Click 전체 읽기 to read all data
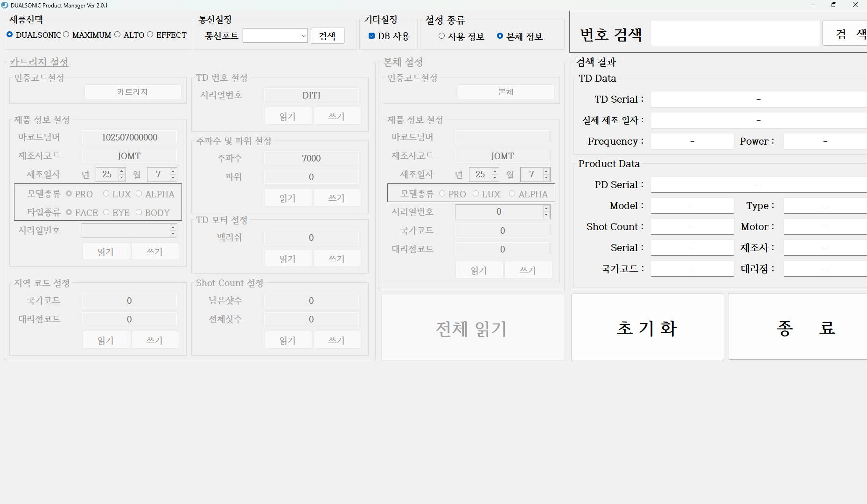Screen dimensions: 867x504 (x=472, y=328)
